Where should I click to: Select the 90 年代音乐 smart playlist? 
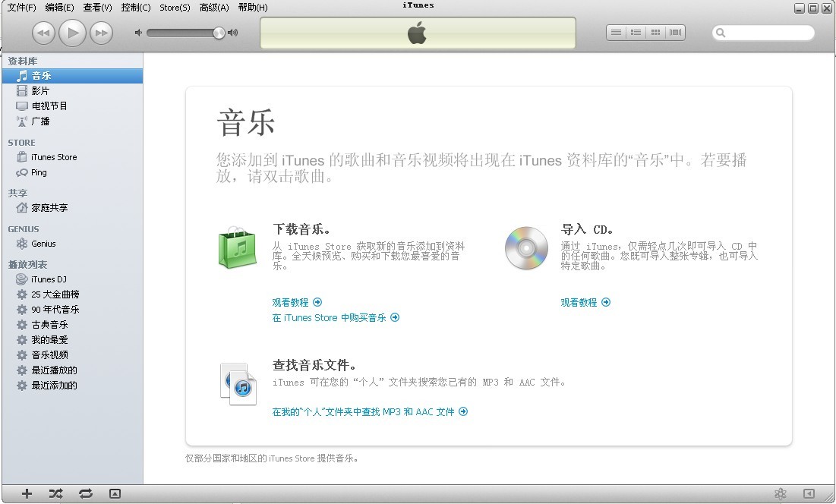pos(55,310)
